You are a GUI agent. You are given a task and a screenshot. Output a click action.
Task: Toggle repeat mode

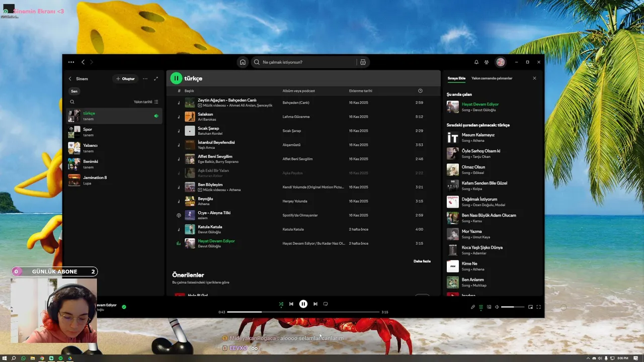click(326, 304)
